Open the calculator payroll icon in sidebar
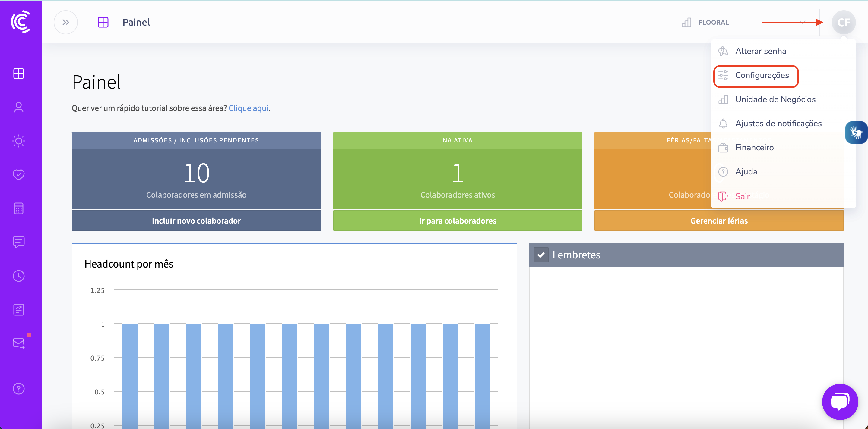 pos(18,208)
